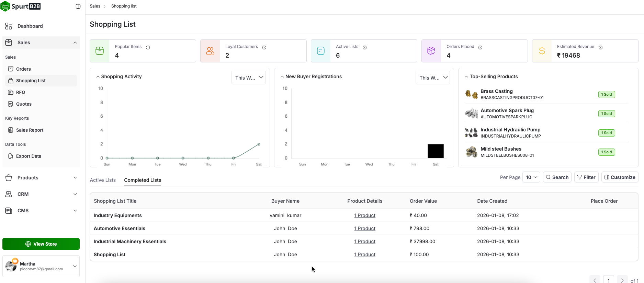
Task: Open the Dashboard icon in the sidebar
Action: 9,26
